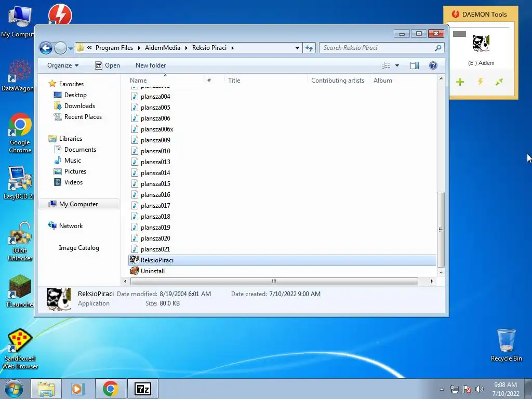Click the green Add image plus in DAEMON Tools
This screenshot has width=532, height=399.
[x=460, y=82]
